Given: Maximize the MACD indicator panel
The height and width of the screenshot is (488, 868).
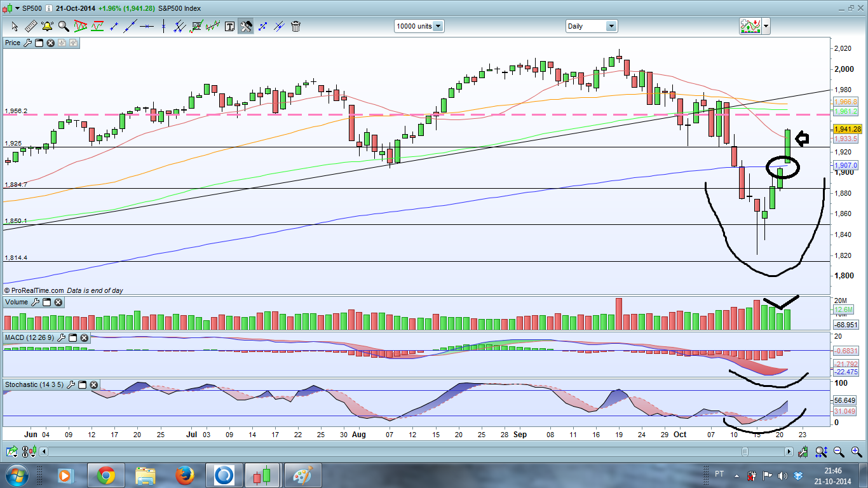Looking at the screenshot, I should (x=72, y=337).
